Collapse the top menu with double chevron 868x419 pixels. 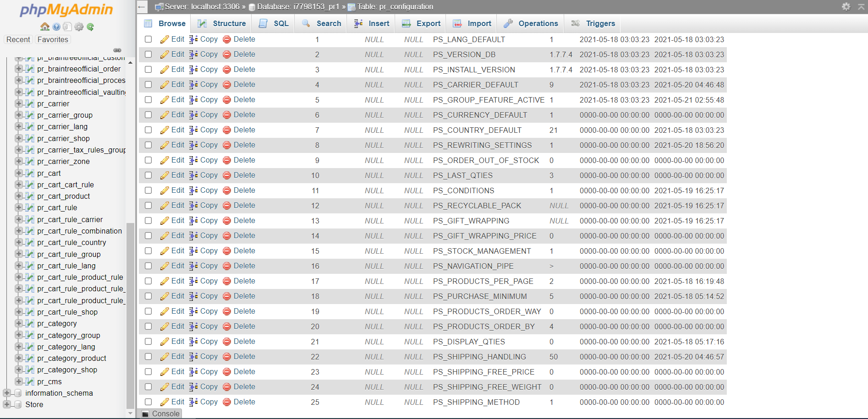(861, 6)
